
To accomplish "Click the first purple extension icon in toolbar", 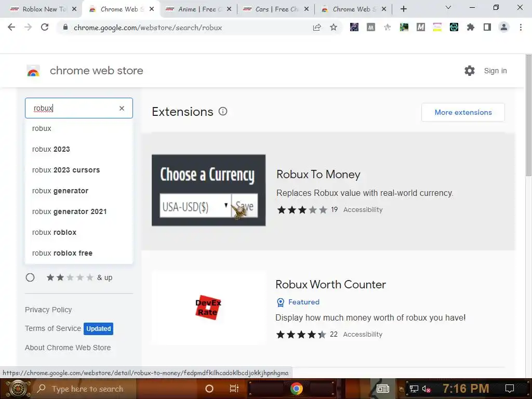I will 354,27.
